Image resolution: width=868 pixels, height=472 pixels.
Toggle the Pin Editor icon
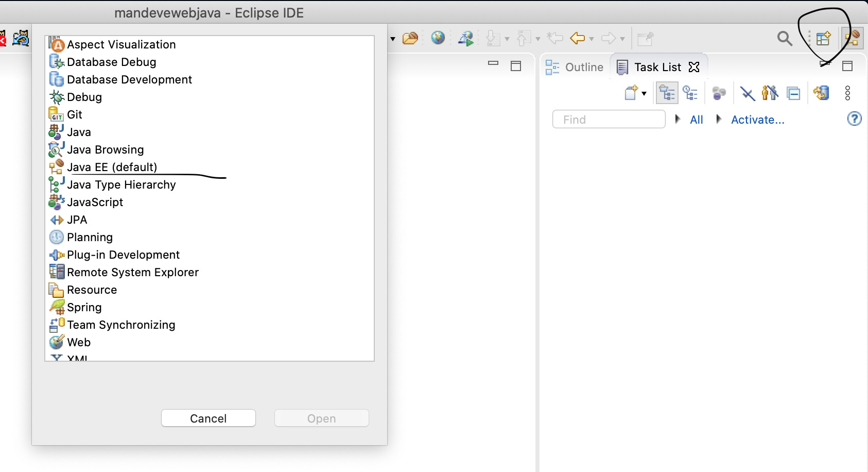pos(645,39)
